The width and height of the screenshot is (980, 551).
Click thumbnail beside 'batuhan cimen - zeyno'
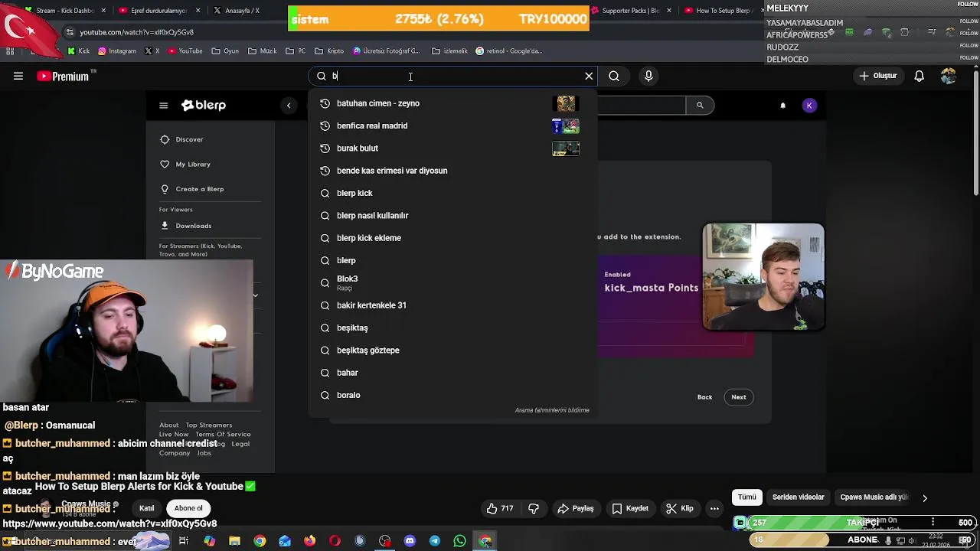(x=566, y=103)
